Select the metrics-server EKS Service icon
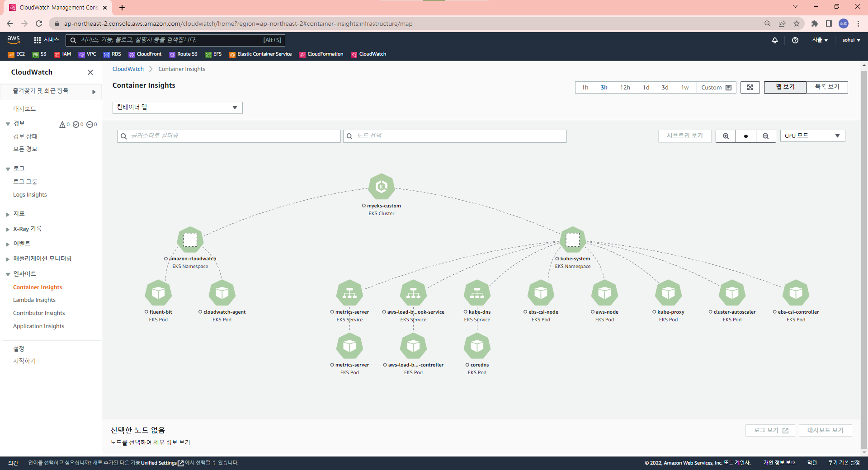The height and width of the screenshot is (470, 868). click(349, 293)
